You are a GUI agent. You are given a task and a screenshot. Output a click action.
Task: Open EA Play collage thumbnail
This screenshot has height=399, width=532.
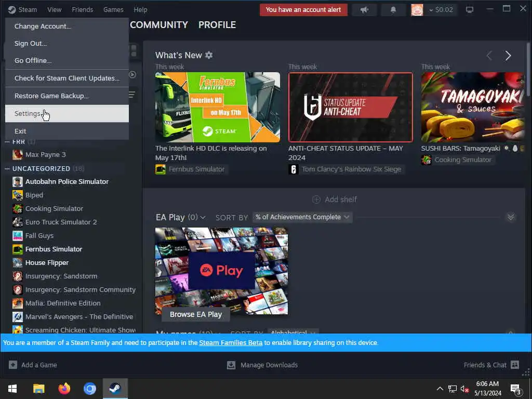coord(221,271)
